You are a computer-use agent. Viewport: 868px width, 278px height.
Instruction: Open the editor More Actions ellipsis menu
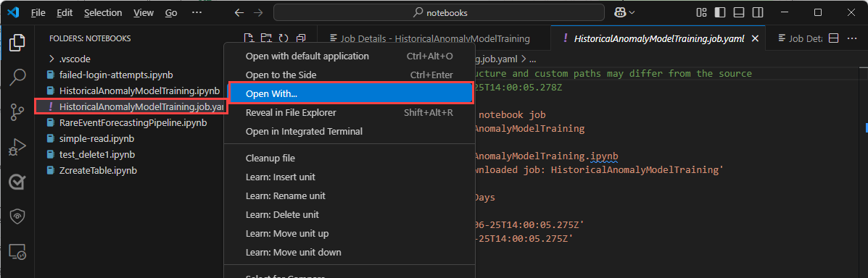[853, 38]
